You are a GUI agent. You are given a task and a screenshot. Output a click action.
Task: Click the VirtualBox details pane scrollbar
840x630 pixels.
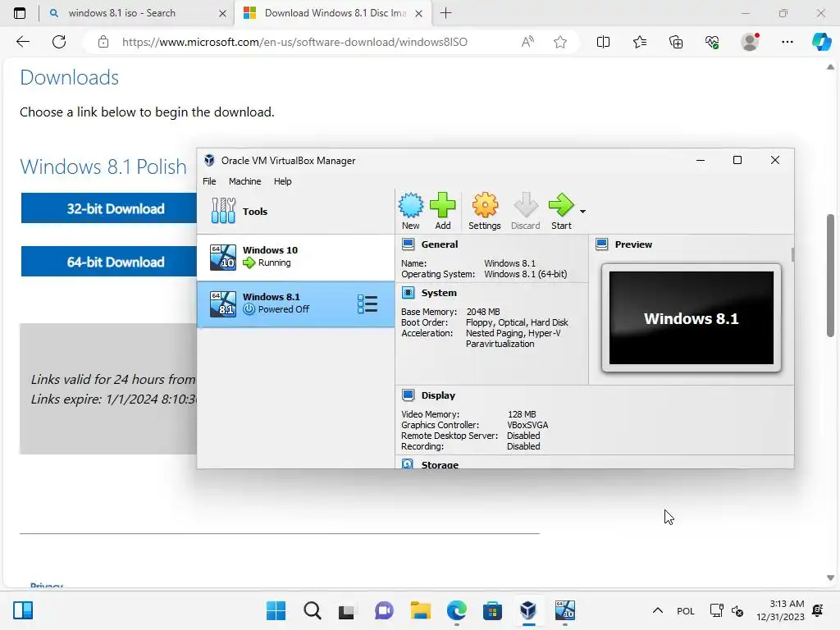point(792,255)
